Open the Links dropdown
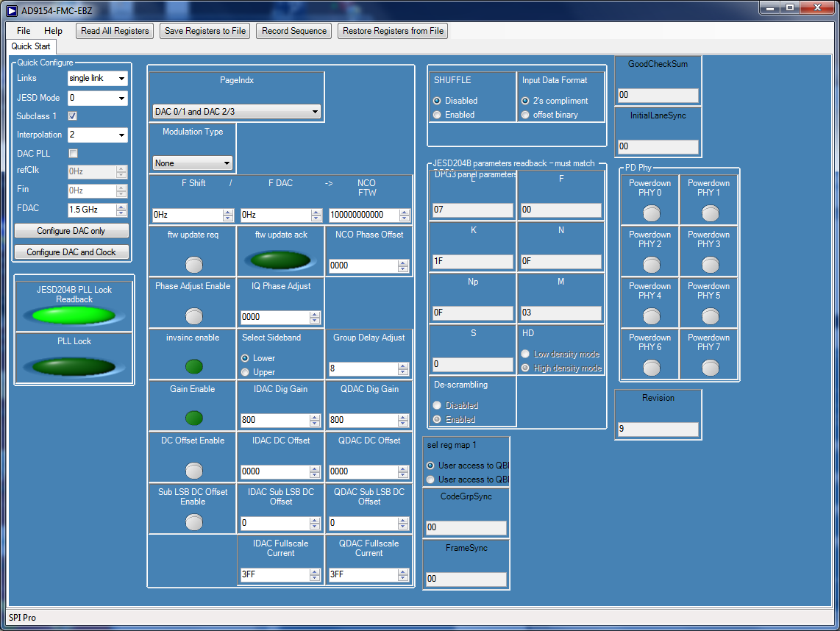 click(98, 78)
